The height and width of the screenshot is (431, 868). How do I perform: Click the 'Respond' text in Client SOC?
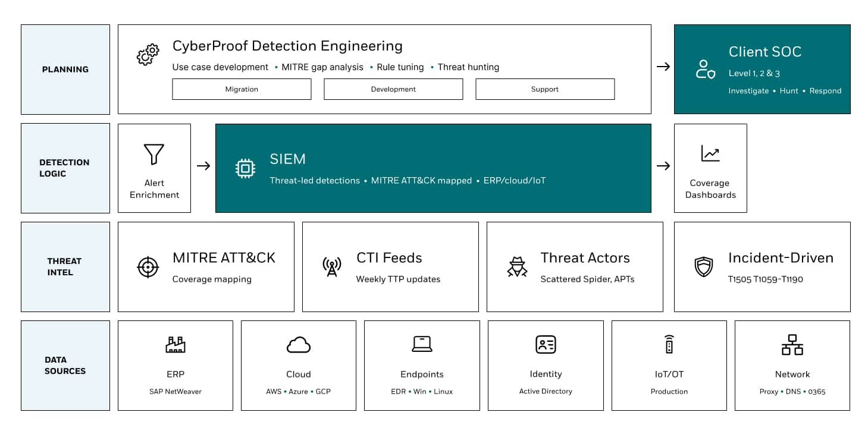coord(825,91)
